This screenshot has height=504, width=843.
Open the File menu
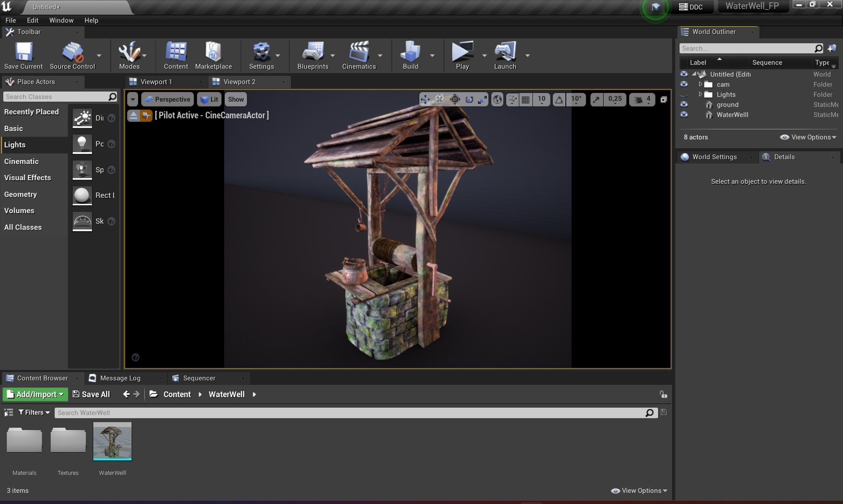coord(11,20)
